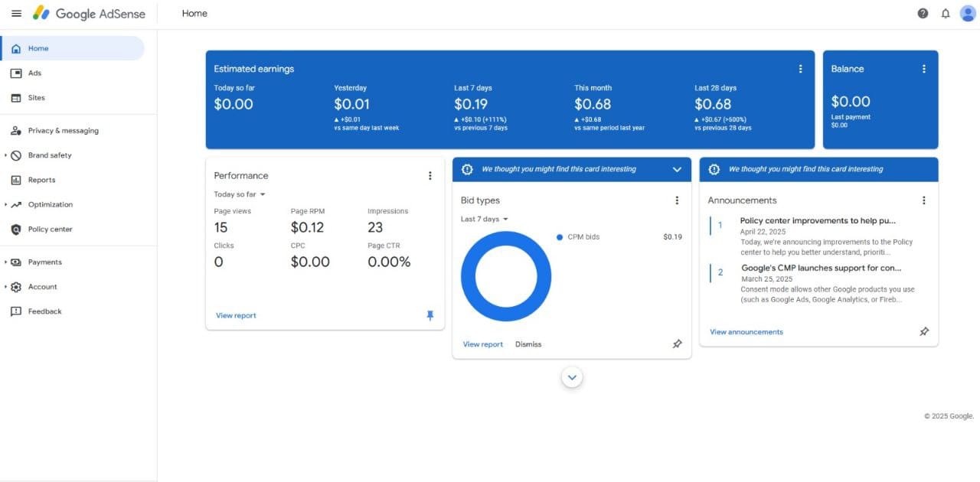Open the Policy center improvements announcement

818,220
